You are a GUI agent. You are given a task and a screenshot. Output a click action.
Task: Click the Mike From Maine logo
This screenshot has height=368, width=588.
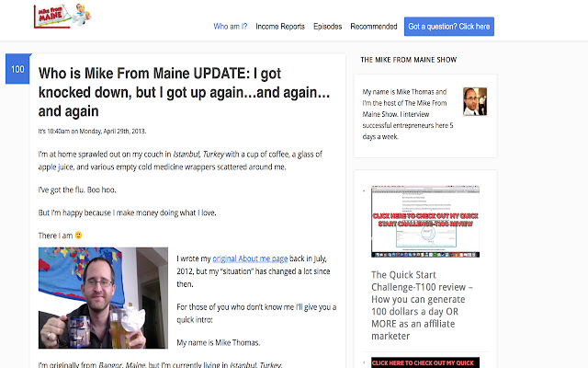tap(62, 16)
